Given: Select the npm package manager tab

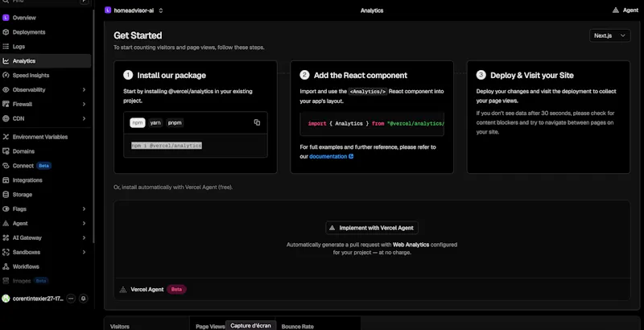Looking at the screenshot, I should (138, 122).
